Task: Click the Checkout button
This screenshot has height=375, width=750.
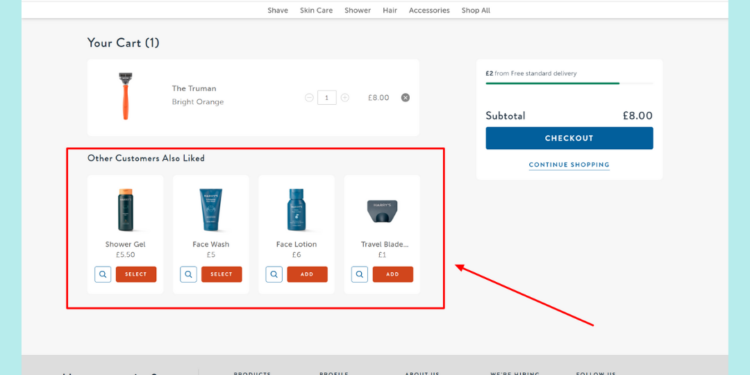Action: (569, 138)
